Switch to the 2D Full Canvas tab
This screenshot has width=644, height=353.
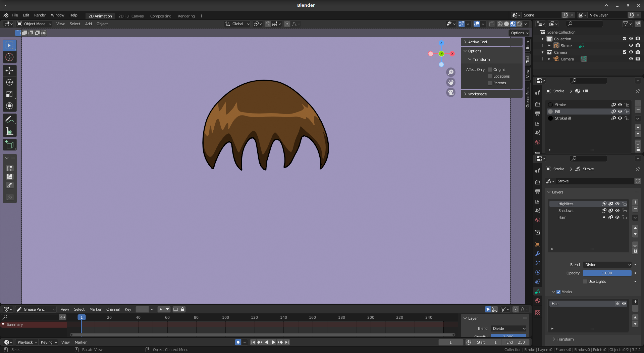point(131,16)
